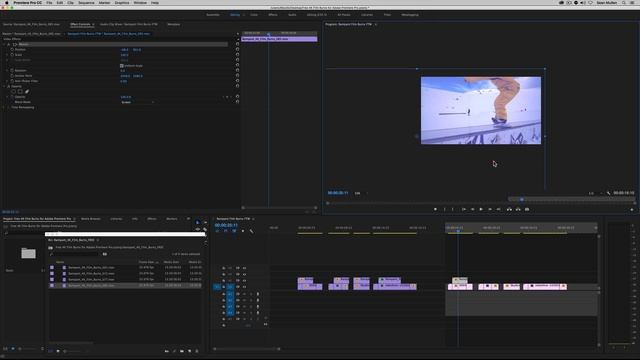This screenshot has height=360, width=640.
Task: Switch to Audio workspace
Action: point(292,15)
